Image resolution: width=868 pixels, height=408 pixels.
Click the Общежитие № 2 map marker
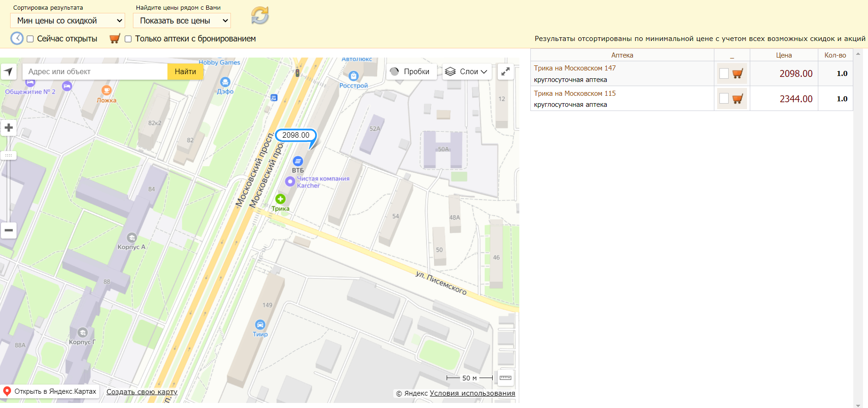[x=30, y=82]
